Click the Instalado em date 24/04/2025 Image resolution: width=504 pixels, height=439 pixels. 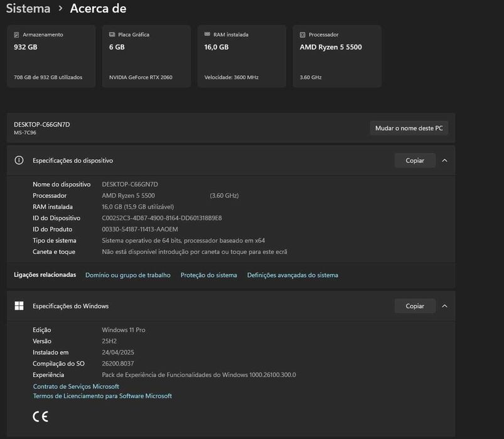tap(118, 352)
